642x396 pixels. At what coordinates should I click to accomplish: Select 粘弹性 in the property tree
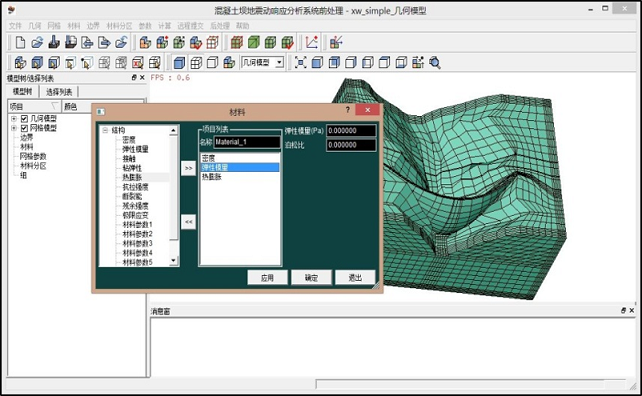pyautogui.click(x=132, y=168)
